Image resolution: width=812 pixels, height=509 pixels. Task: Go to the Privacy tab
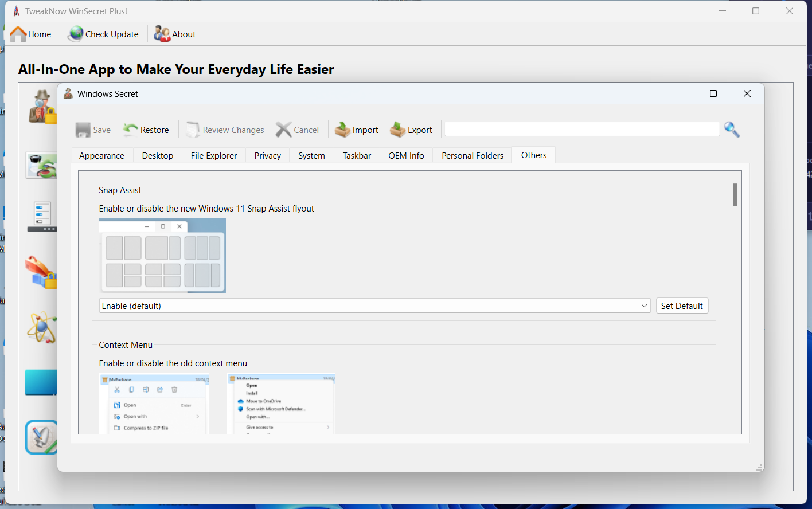268,156
